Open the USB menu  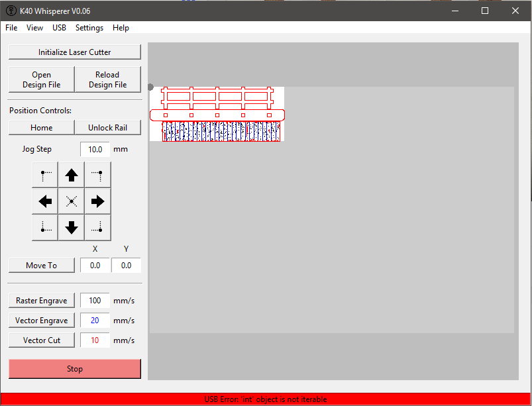click(59, 28)
